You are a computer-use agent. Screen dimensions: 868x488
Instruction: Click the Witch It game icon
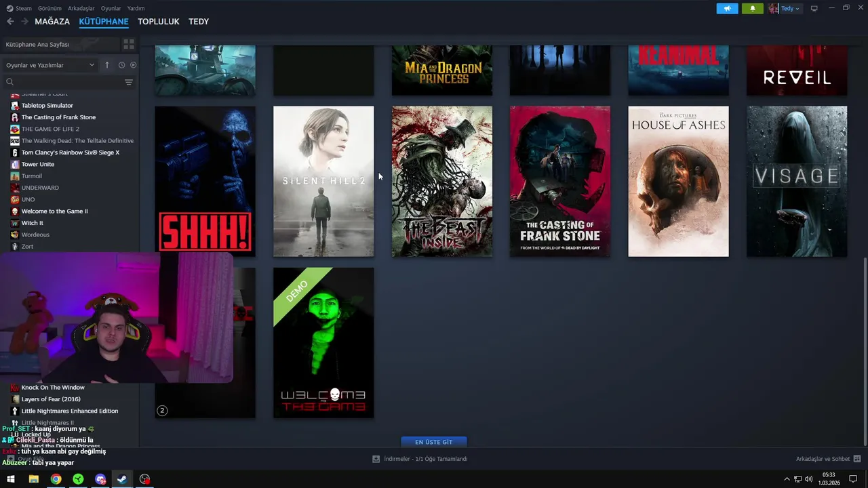(x=15, y=223)
